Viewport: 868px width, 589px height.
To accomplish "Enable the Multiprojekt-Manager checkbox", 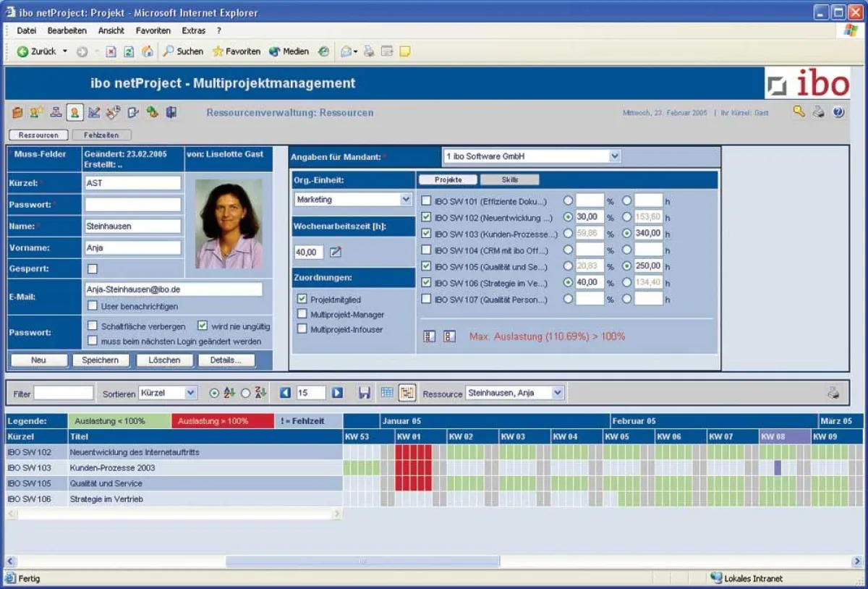I will tap(302, 314).
